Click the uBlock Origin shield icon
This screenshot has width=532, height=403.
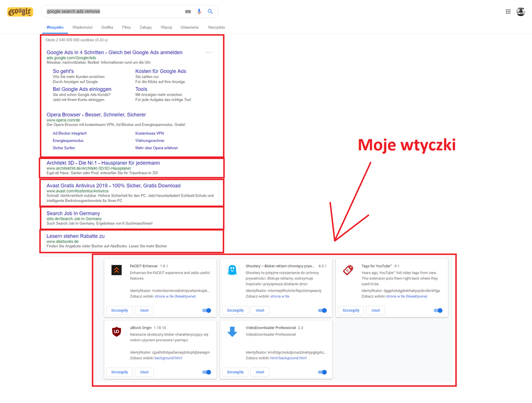(117, 331)
